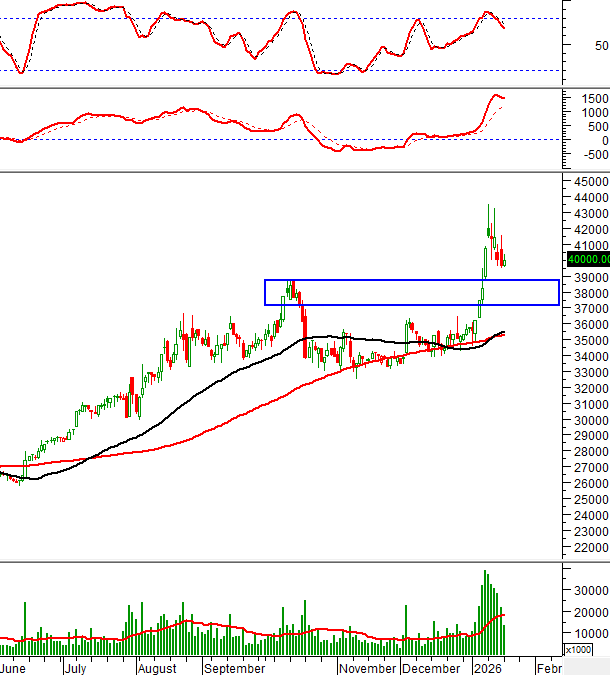Click the green 40000.00 current price label
This screenshot has height=675, width=610.
(x=587, y=259)
